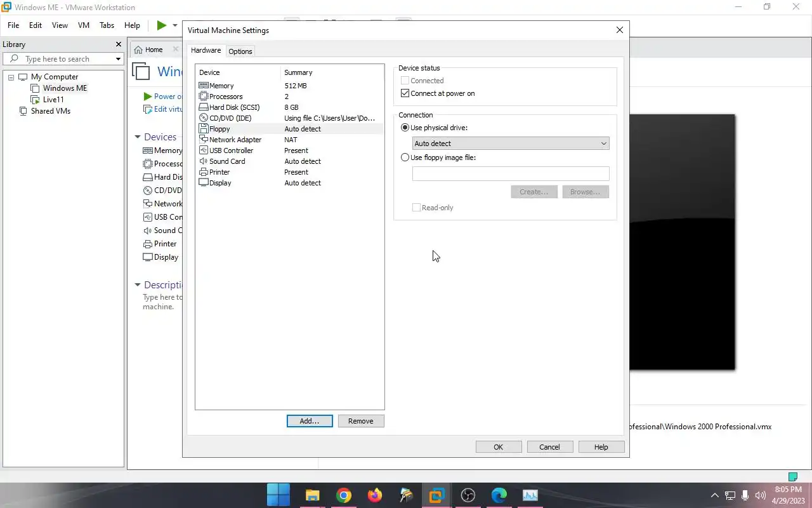The width and height of the screenshot is (812, 508).
Task: Click Printer icon in main window Devices
Action: pyautogui.click(x=148, y=244)
